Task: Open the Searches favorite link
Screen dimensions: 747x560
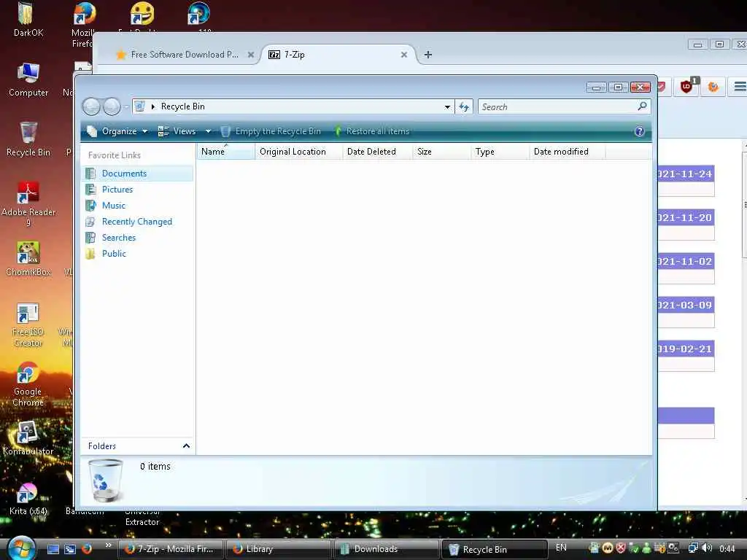Action: [119, 238]
